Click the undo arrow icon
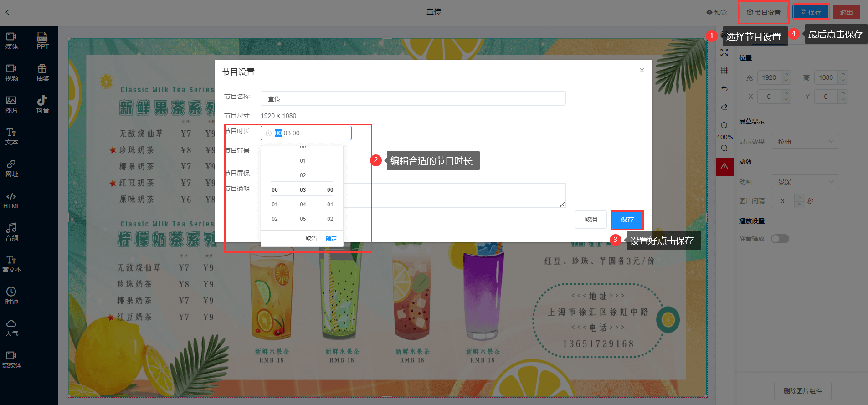The width and height of the screenshot is (868, 405). pos(724,89)
